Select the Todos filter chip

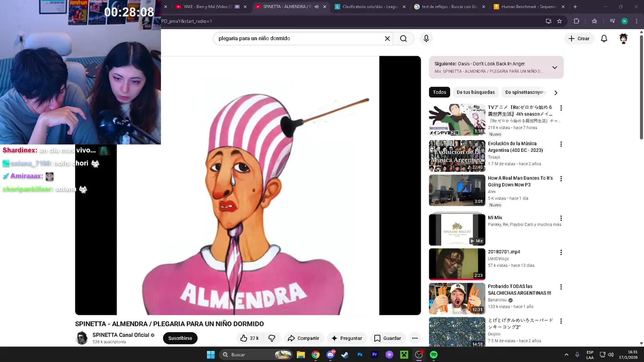439,93
